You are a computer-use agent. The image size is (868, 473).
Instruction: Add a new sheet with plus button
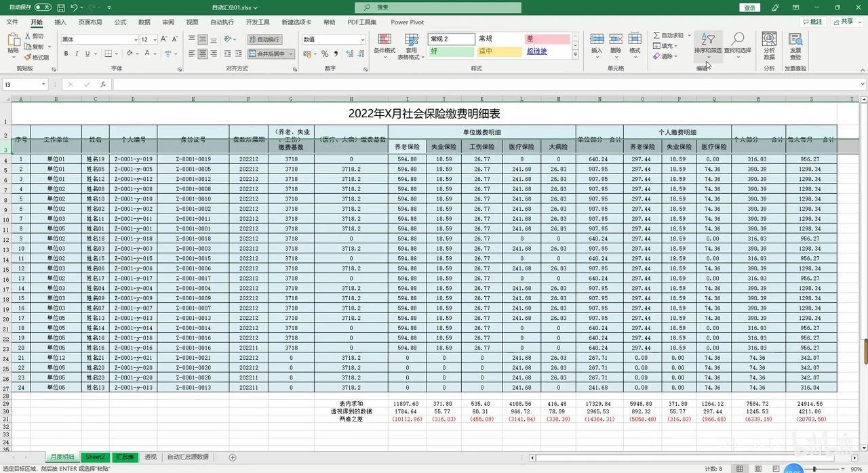point(233,457)
